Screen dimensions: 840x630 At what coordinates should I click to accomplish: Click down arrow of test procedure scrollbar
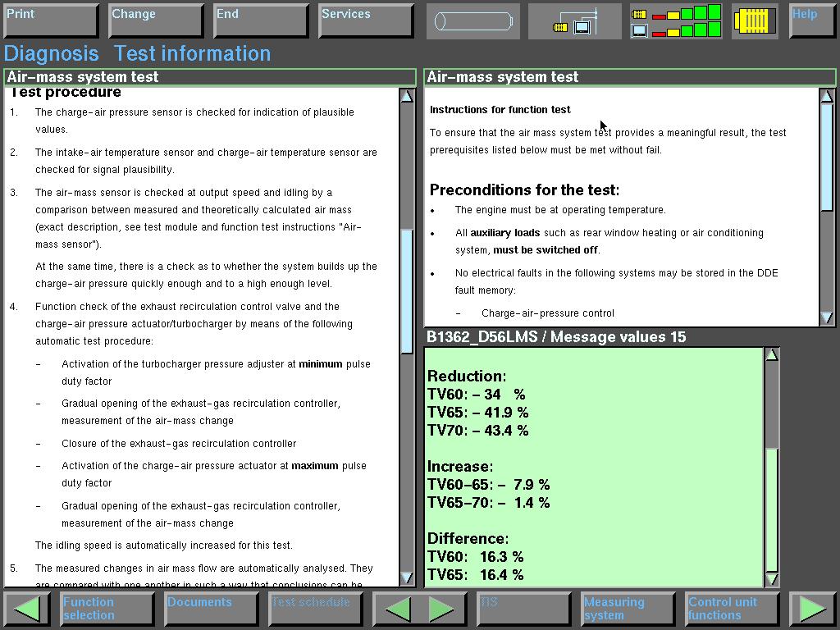[x=407, y=577]
